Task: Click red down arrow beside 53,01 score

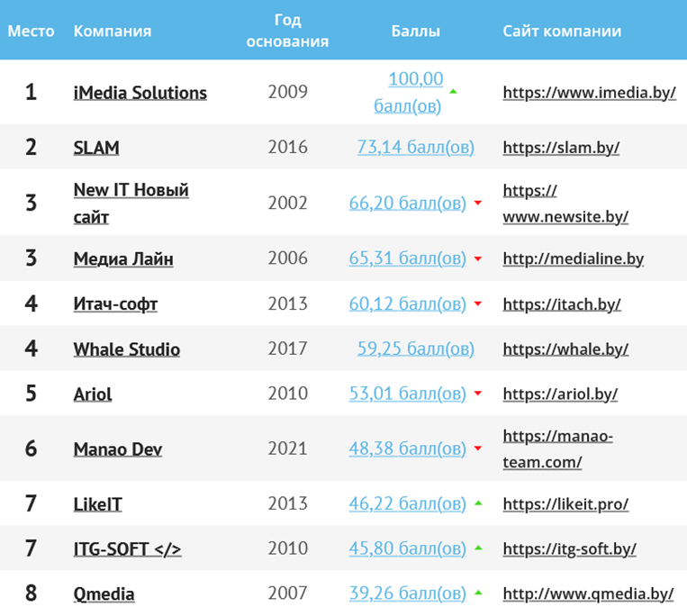Action: click(478, 394)
